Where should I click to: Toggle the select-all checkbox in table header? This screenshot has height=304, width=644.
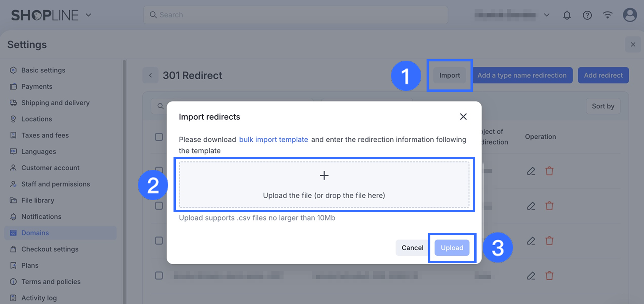click(x=159, y=137)
